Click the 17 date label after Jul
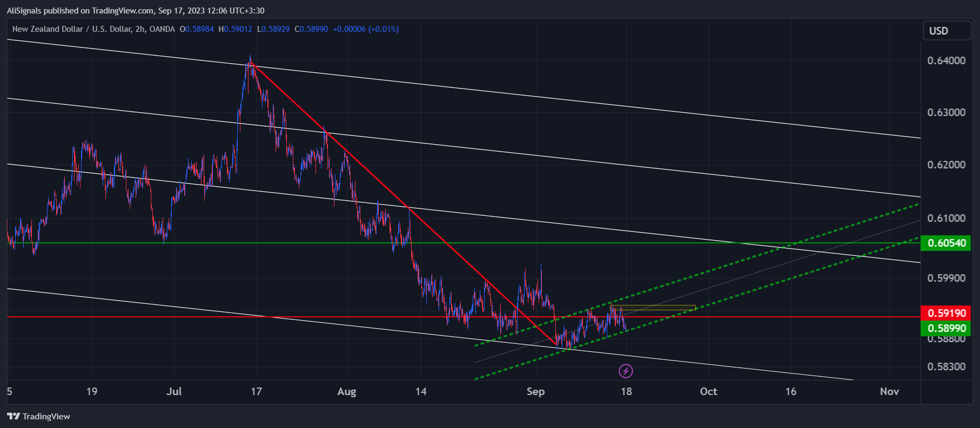Screen dimensions: 980x428 (256, 391)
